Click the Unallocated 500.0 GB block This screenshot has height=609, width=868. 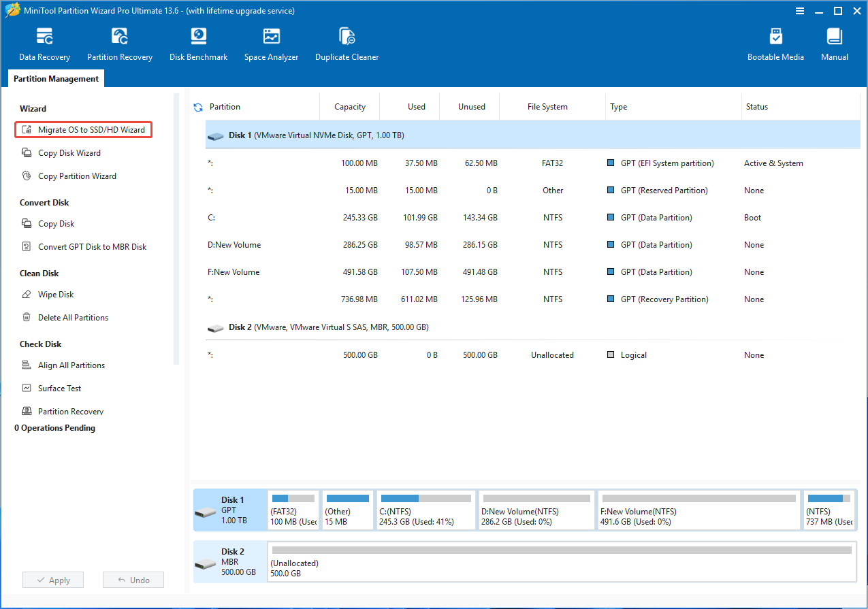tap(562, 562)
